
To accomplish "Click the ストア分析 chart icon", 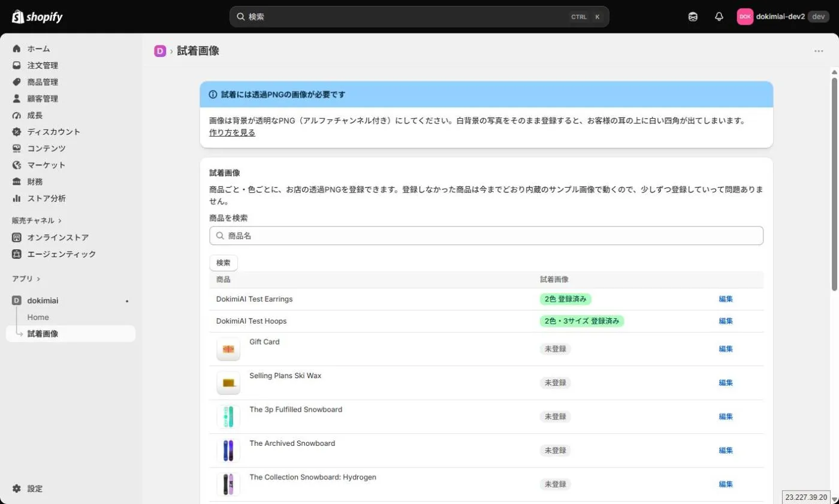I will [17, 198].
